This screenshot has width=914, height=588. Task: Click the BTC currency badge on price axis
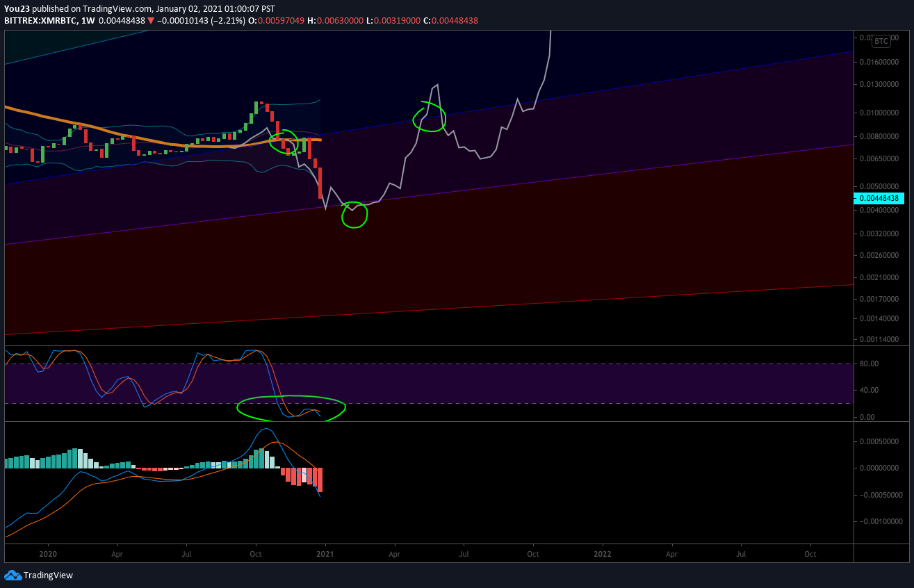(881, 42)
